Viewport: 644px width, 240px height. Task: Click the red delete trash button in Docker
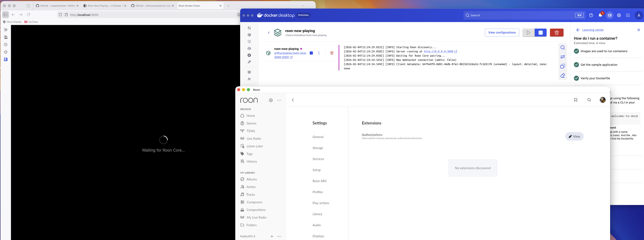(x=557, y=32)
